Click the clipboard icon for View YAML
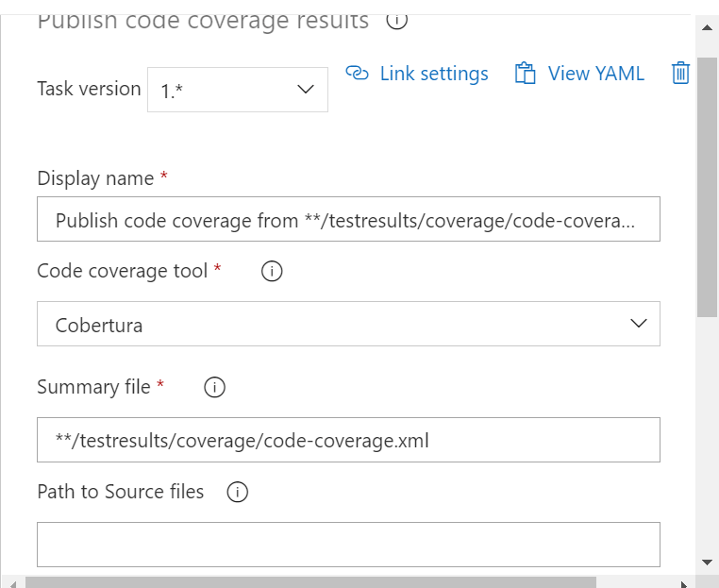Screen dimensions: 719x588 click(525, 74)
